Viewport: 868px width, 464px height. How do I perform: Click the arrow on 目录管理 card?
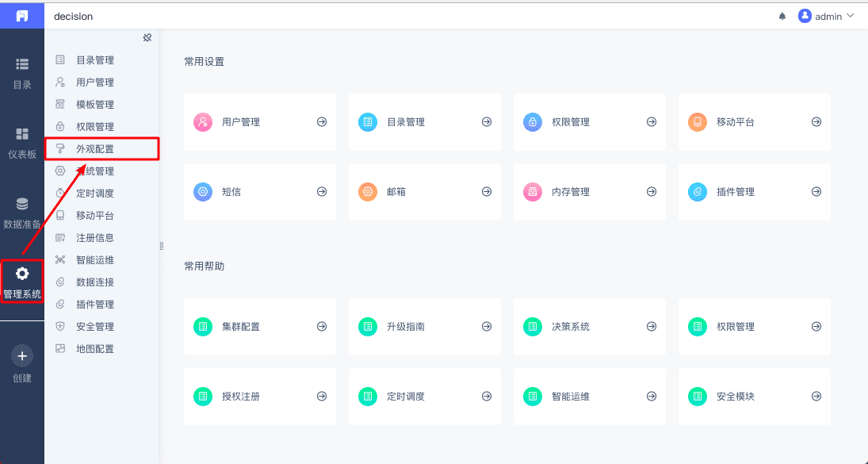tap(487, 122)
